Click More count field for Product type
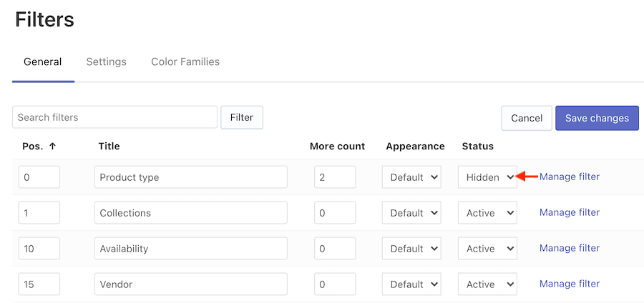644x303 pixels. 335,177
